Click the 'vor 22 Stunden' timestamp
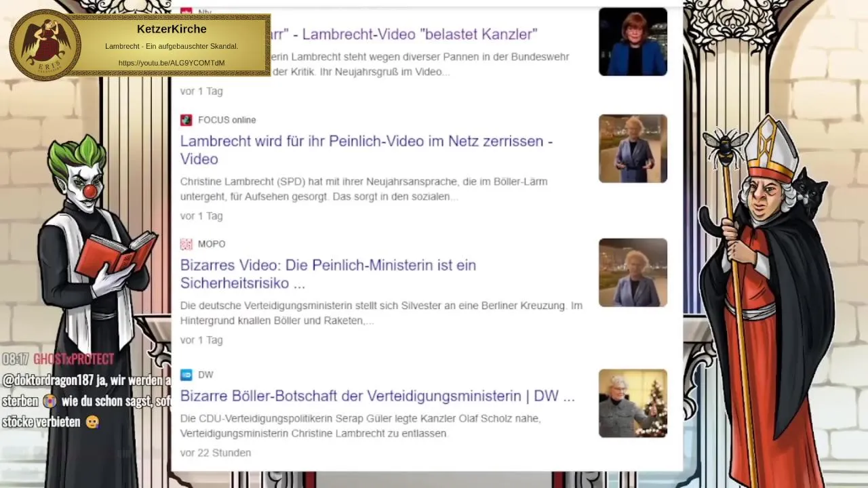Screen dimensions: 868x488 click(216, 453)
